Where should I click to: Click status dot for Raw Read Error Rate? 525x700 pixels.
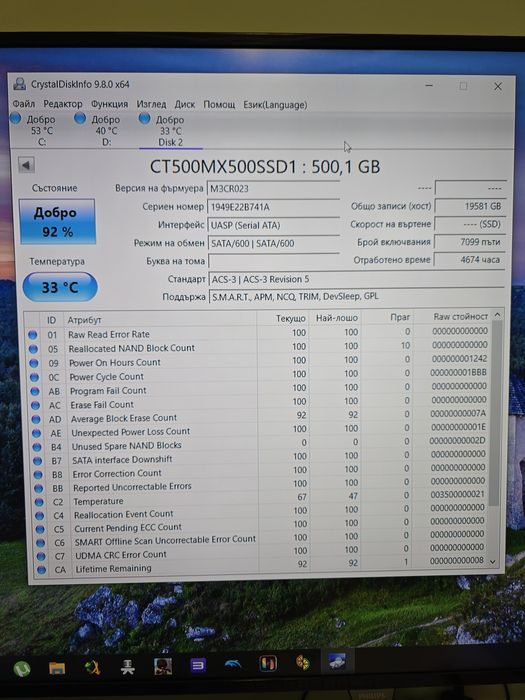click(x=33, y=334)
